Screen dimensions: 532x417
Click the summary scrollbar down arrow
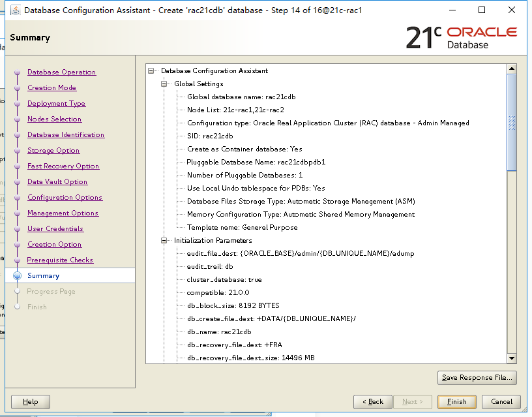(512, 358)
